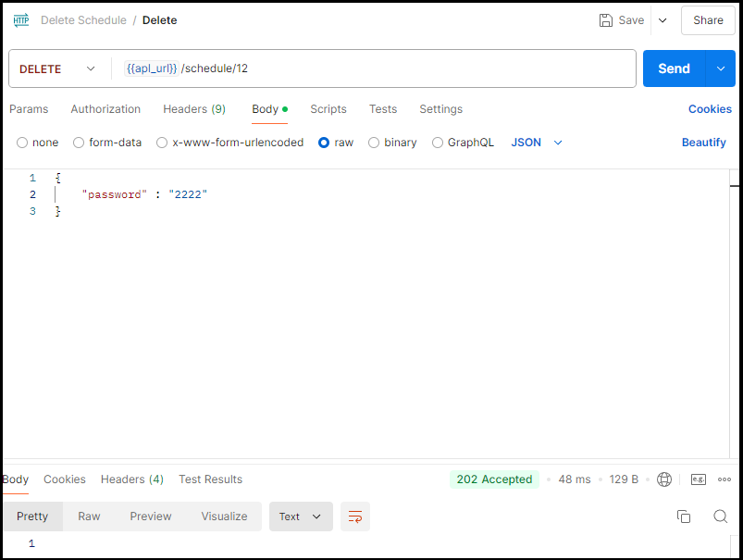Open the DELETE method dropdown
The height and width of the screenshot is (560, 743).
coord(57,68)
